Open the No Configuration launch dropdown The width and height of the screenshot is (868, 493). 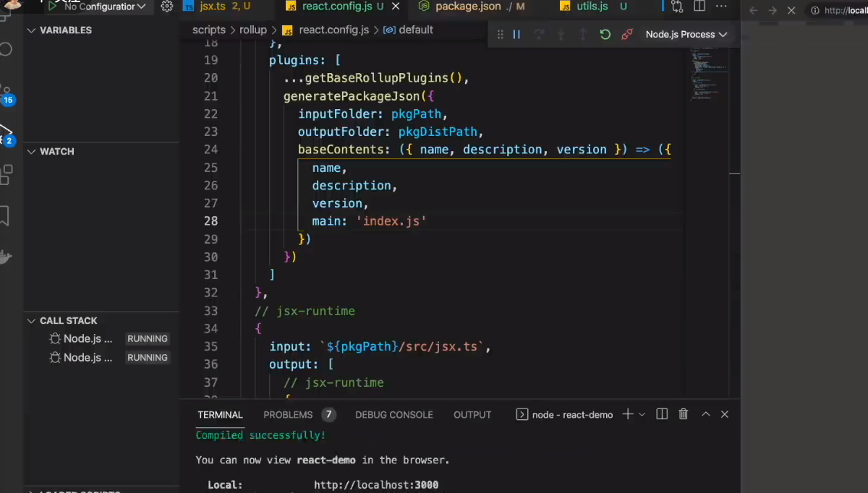click(x=105, y=7)
